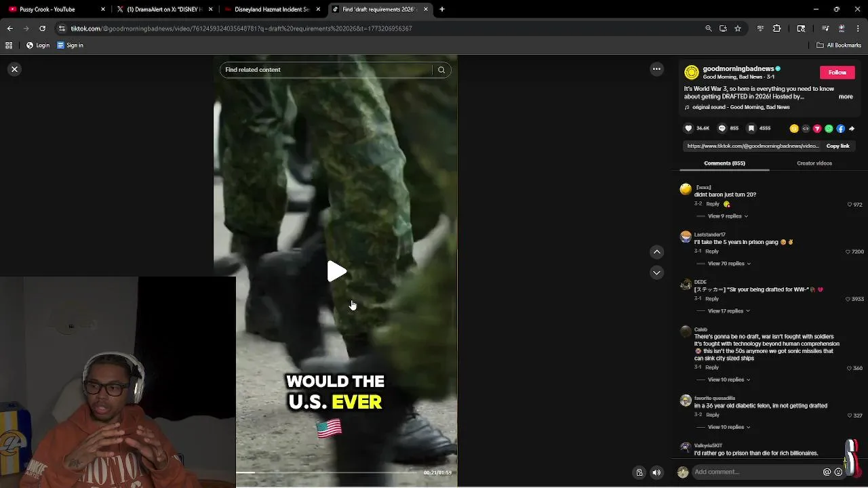Click the comments bubble icon
The height and width of the screenshot is (488, 868).
pyautogui.click(x=722, y=128)
